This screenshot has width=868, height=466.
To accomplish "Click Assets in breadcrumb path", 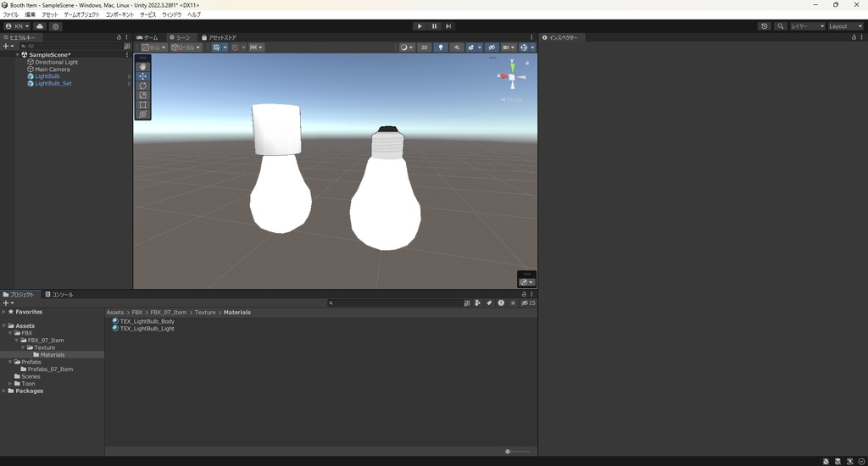I will pos(115,312).
